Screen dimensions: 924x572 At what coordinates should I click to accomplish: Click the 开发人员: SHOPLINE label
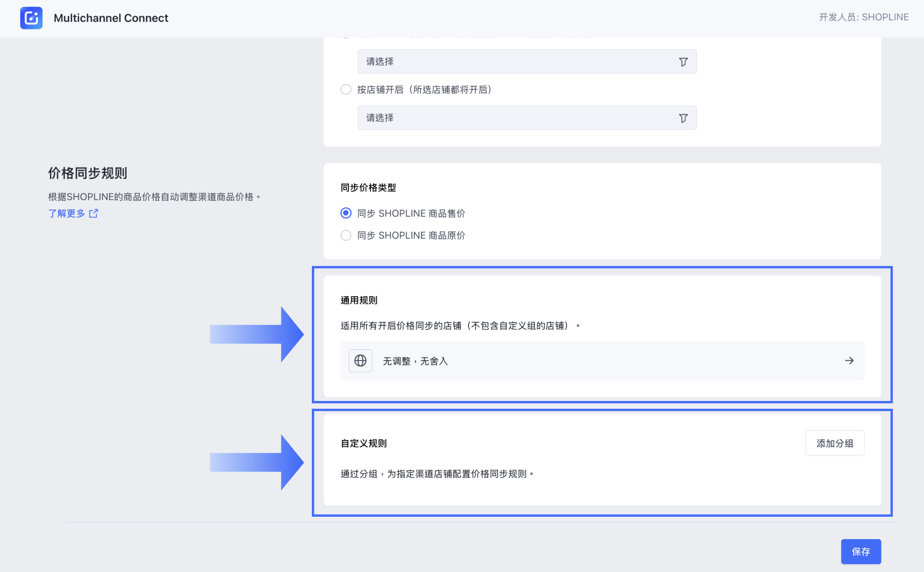(864, 17)
